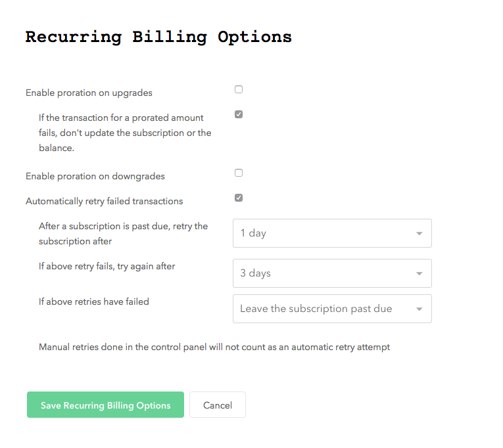
Task: Click the 'Enable proration on upgrades' label
Action: [89, 93]
